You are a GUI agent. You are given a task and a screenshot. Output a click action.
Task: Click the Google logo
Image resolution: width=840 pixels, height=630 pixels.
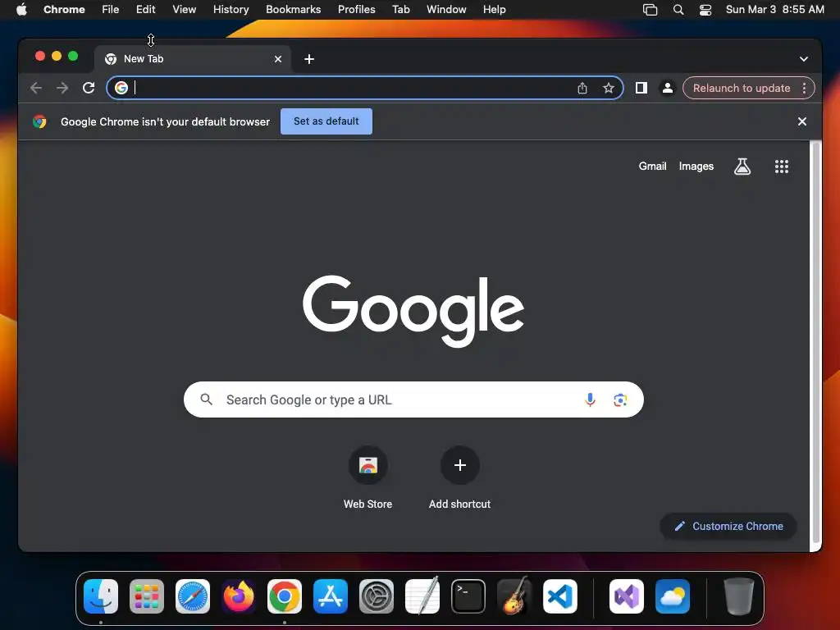[413, 311]
